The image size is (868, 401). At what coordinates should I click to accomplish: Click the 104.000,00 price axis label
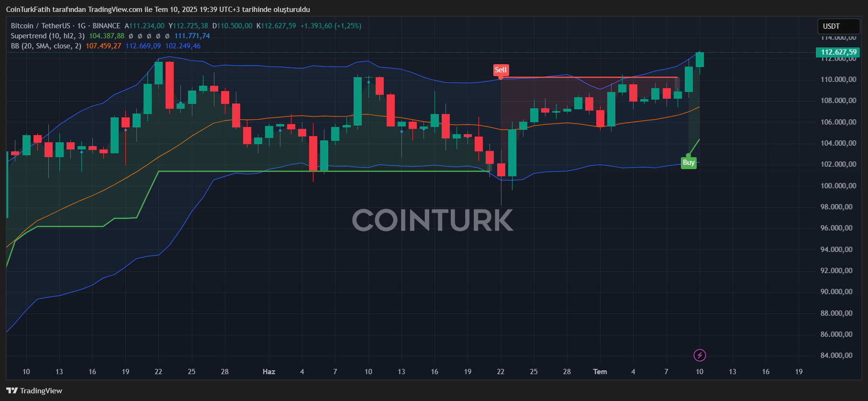(x=838, y=143)
